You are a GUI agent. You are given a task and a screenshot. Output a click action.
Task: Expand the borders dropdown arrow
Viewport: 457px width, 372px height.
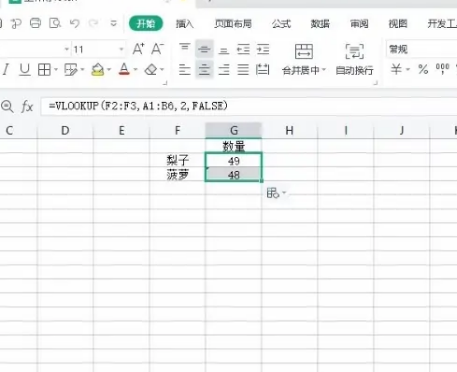[56, 70]
